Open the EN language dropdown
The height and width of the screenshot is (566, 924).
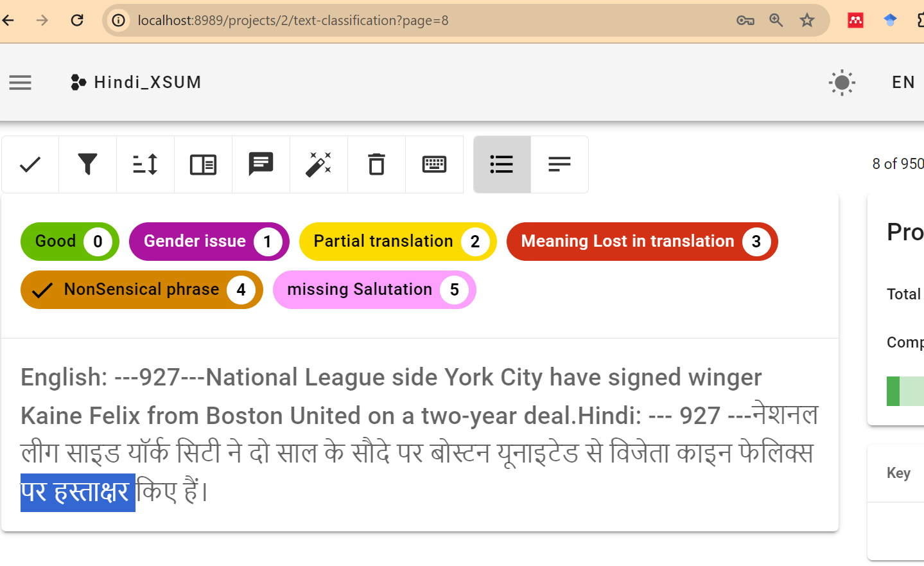[903, 83]
